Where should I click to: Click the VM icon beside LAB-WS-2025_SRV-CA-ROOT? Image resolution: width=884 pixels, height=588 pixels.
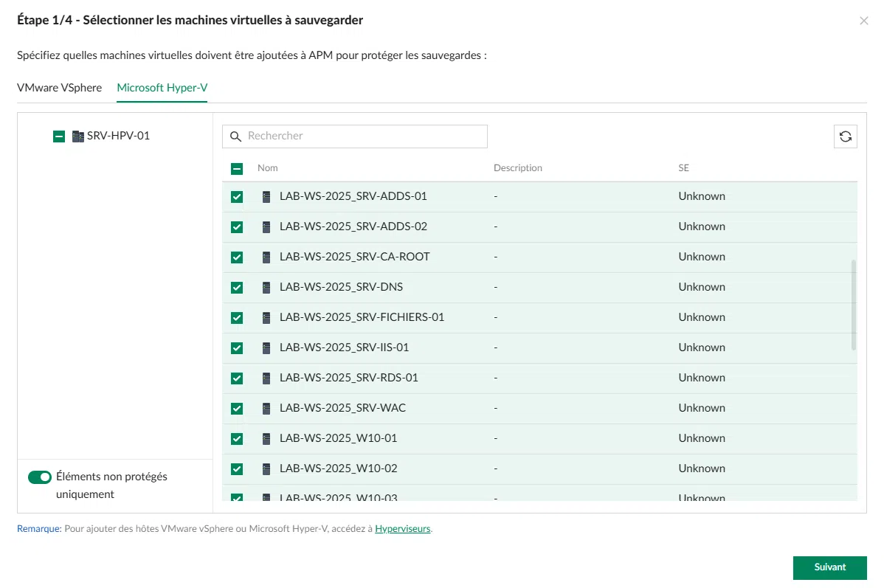266,257
